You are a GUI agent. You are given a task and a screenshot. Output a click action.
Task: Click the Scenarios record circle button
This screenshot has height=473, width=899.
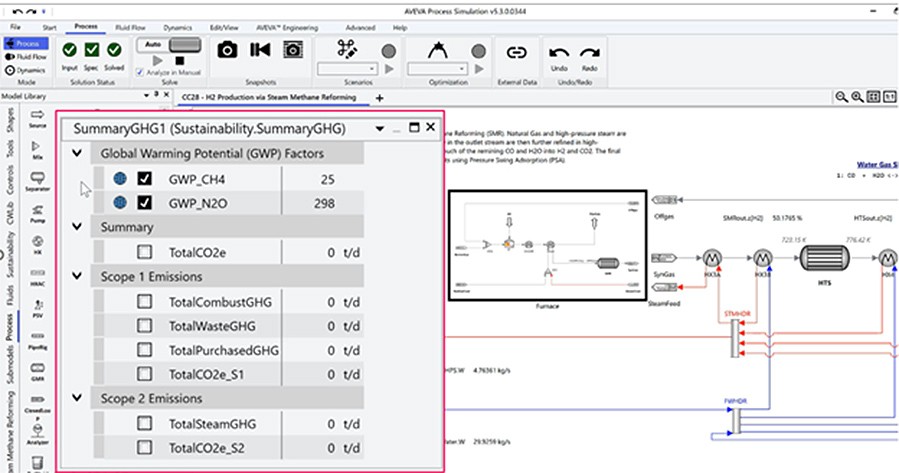pyautogui.click(x=389, y=52)
